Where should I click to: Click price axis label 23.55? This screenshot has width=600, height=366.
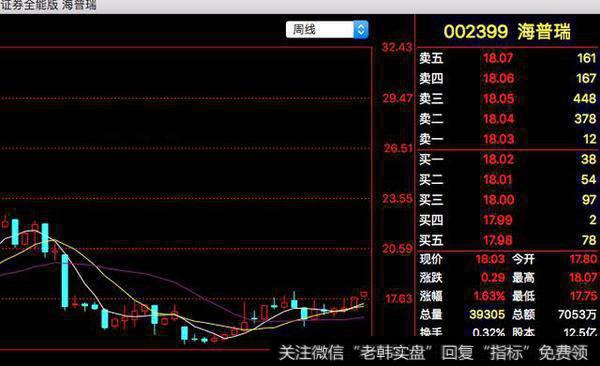[x=398, y=199]
